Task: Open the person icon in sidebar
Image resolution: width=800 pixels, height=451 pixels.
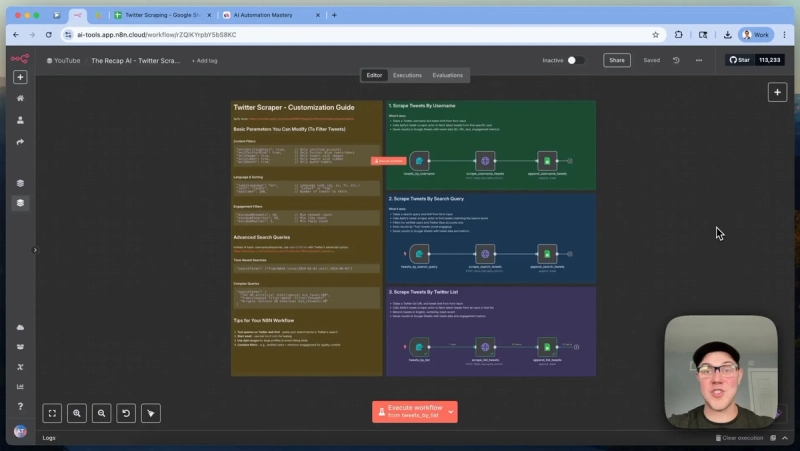Action: (x=20, y=120)
